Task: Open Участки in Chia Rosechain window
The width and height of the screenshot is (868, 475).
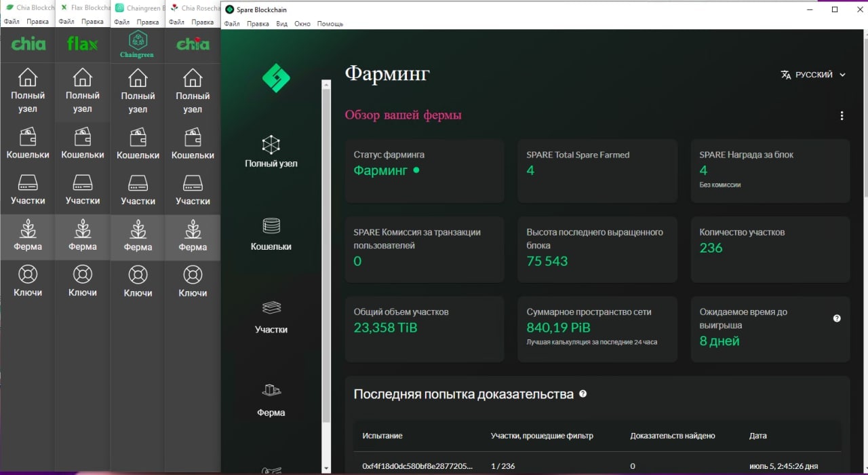Action: click(193, 190)
